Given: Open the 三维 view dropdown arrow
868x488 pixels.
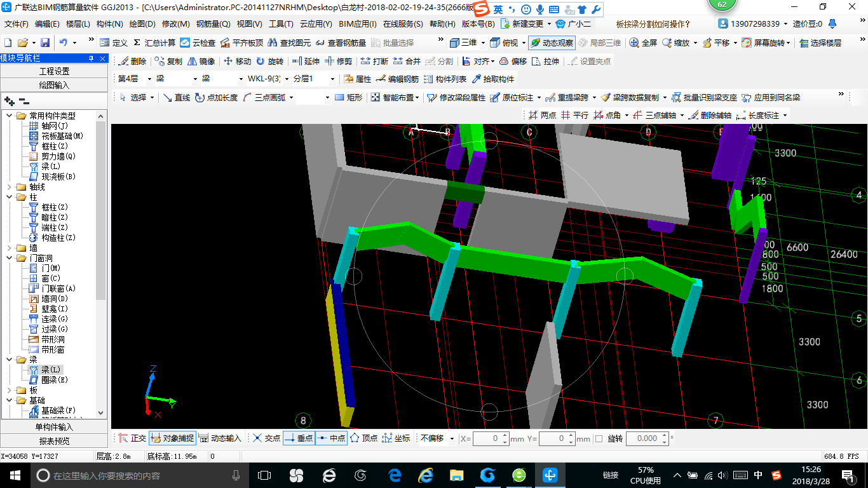Looking at the screenshot, I should point(483,43).
